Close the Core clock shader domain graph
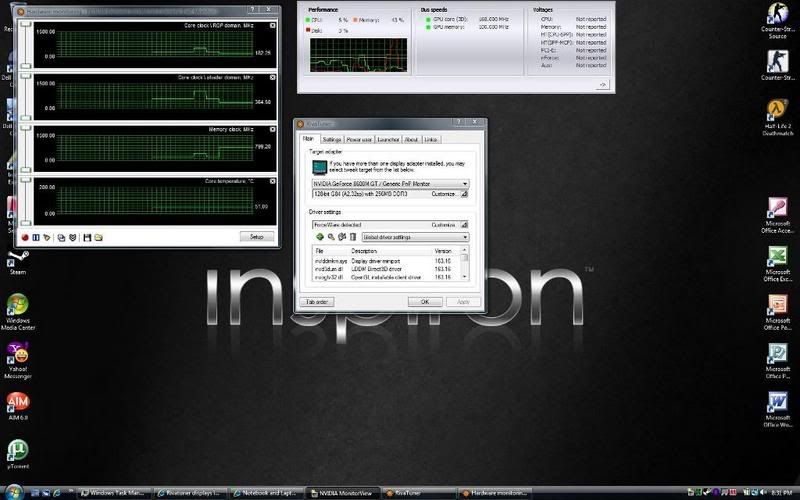The height and width of the screenshot is (500, 800). [x=272, y=78]
